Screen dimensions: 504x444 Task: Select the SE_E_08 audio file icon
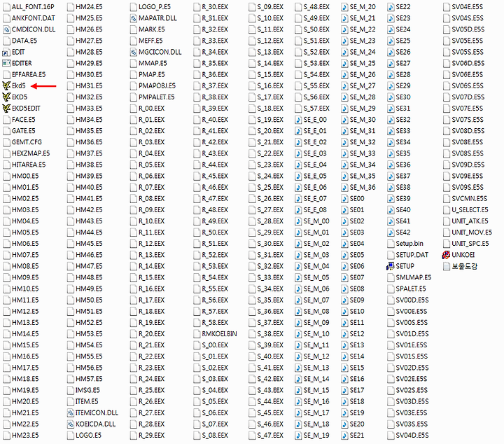pyautogui.click(x=298, y=210)
